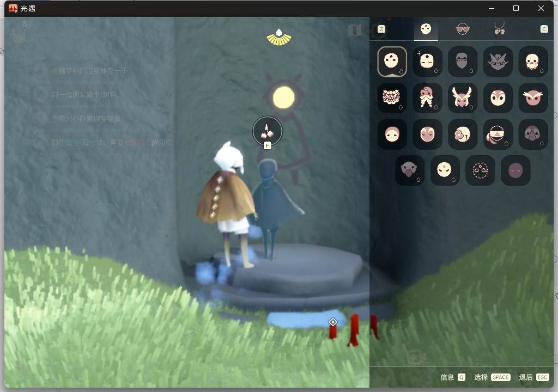
Task: Equip the pink mask with forehead mark
Action: (427, 134)
